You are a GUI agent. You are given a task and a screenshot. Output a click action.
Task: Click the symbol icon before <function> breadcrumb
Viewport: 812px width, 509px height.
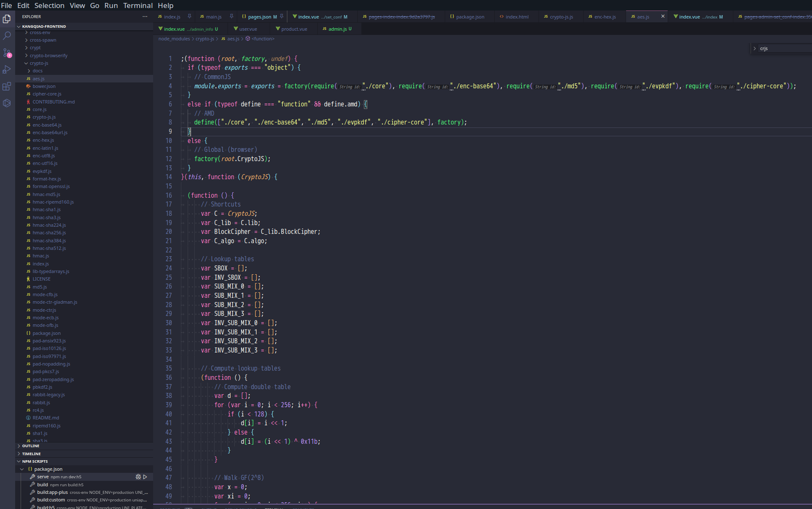point(248,39)
